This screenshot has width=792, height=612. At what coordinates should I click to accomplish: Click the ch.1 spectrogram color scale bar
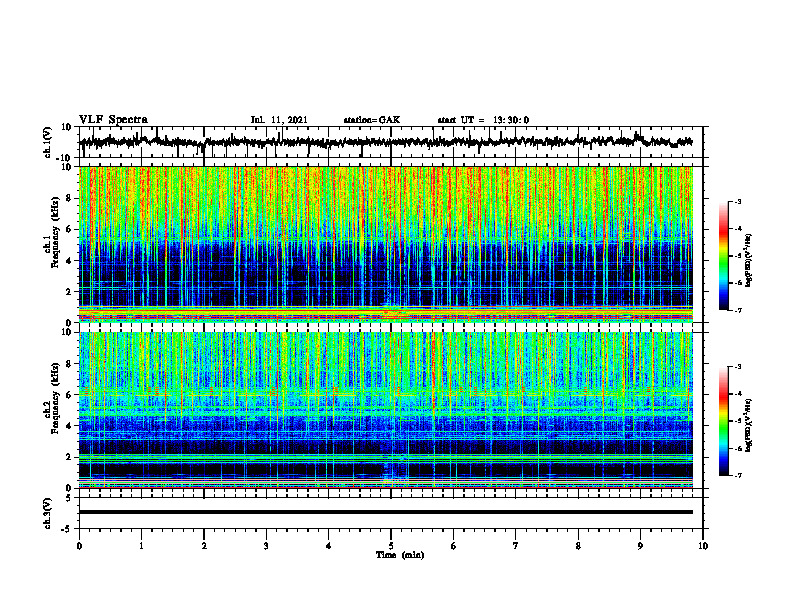coord(723,256)
